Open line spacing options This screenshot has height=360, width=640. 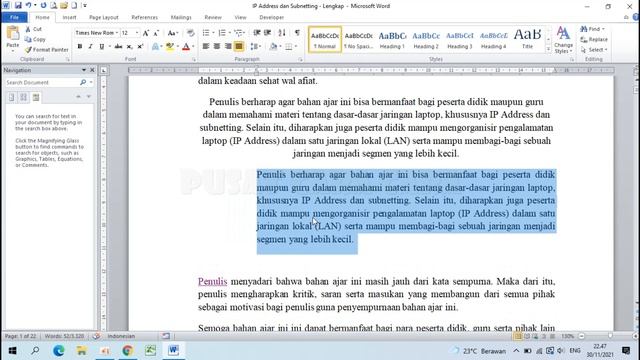click(256, 47)
